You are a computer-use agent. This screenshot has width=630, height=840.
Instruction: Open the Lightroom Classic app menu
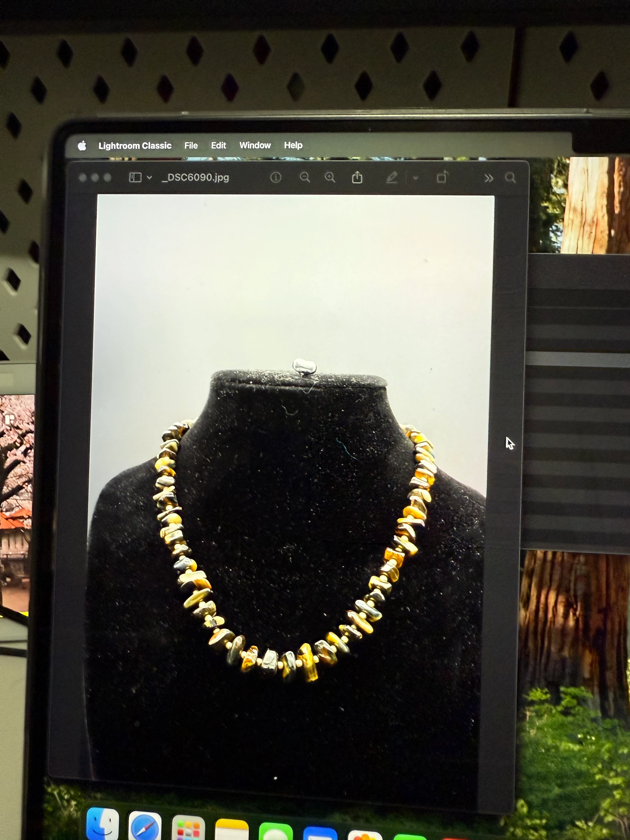point(135,146)
